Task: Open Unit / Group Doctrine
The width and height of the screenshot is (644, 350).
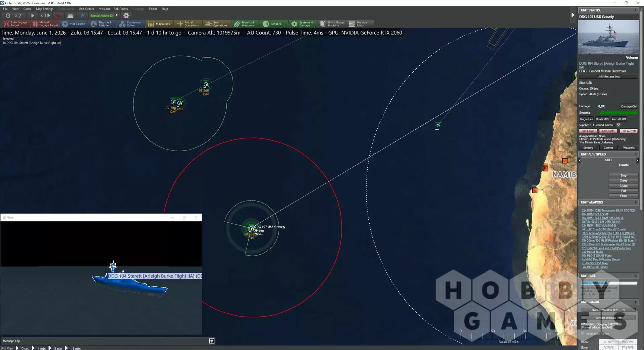Action: point(332,24)
